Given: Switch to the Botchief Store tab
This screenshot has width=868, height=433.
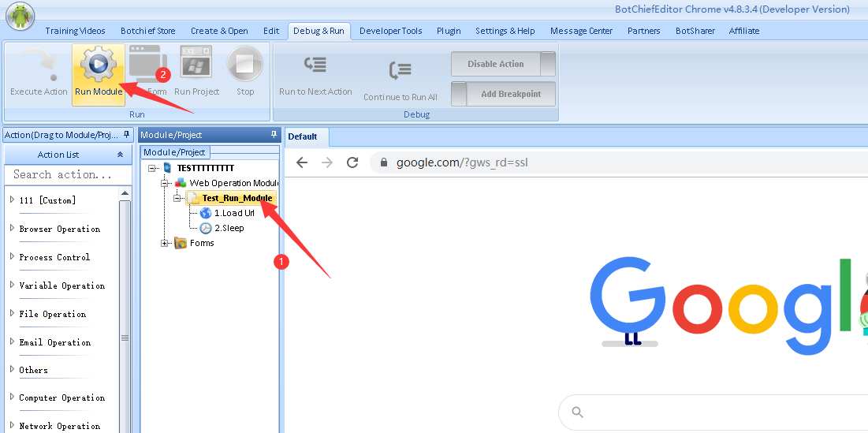Looking at the screenshot, I should coord(147,31).
